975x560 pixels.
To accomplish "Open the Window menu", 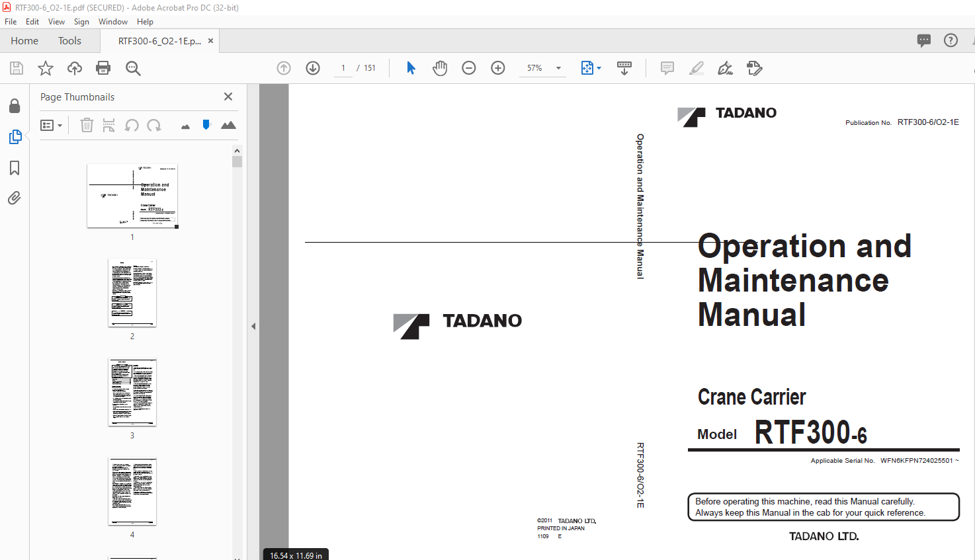I will (113, 22).
